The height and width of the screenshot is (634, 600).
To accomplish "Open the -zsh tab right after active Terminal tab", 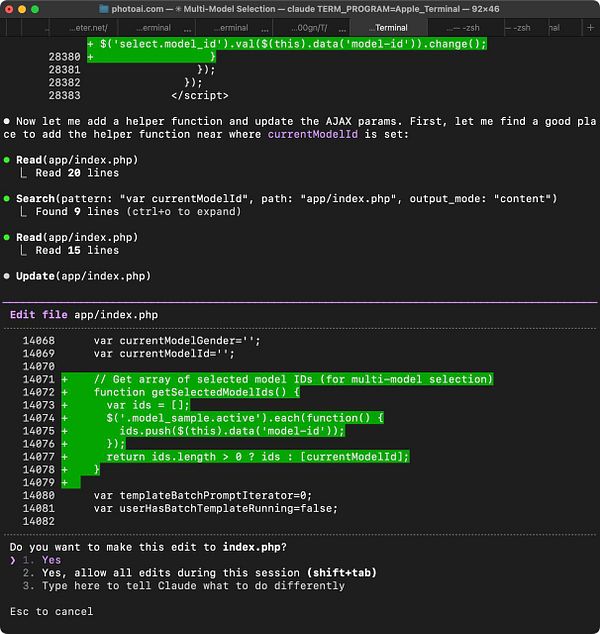I will [x=464, y=28].
